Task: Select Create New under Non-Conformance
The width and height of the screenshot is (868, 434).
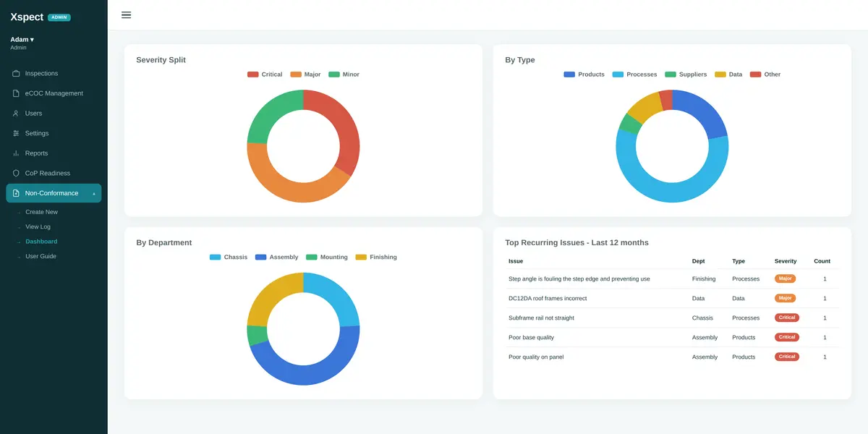Action: point(41,212)
